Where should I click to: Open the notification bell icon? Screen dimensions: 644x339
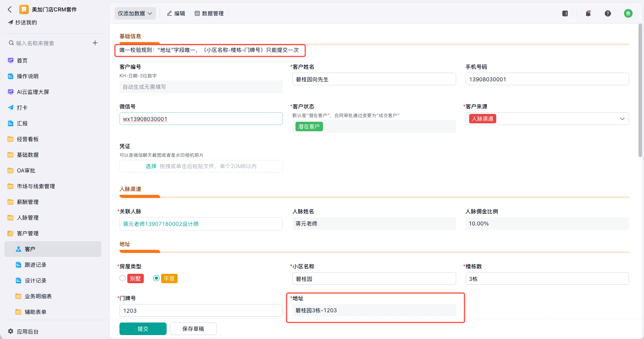(x=588, y=13)
